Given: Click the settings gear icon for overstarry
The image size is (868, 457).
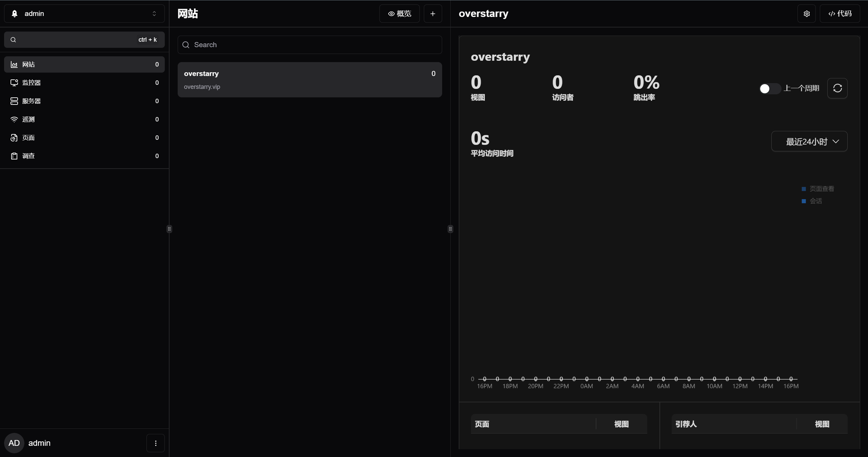Looking at the screenshot, I should point(807,14).
